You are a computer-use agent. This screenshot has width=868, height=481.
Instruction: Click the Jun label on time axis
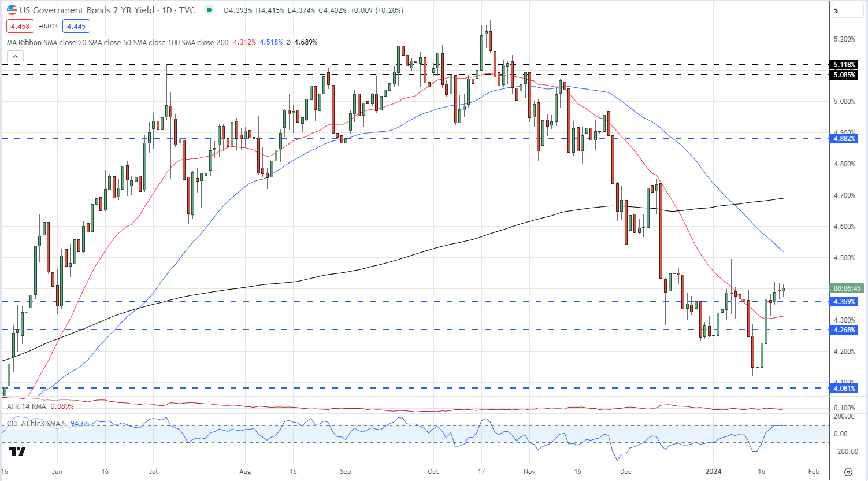point(57,472)
